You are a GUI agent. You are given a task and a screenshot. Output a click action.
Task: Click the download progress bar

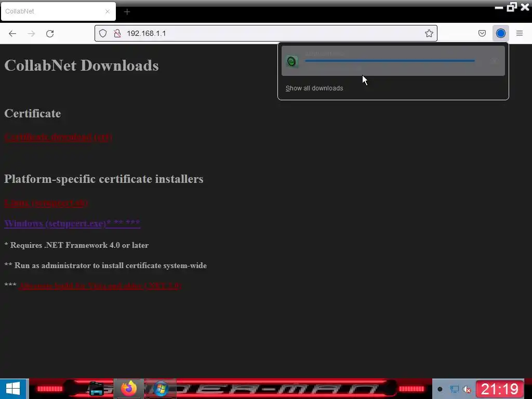click(x=390, y=61)
